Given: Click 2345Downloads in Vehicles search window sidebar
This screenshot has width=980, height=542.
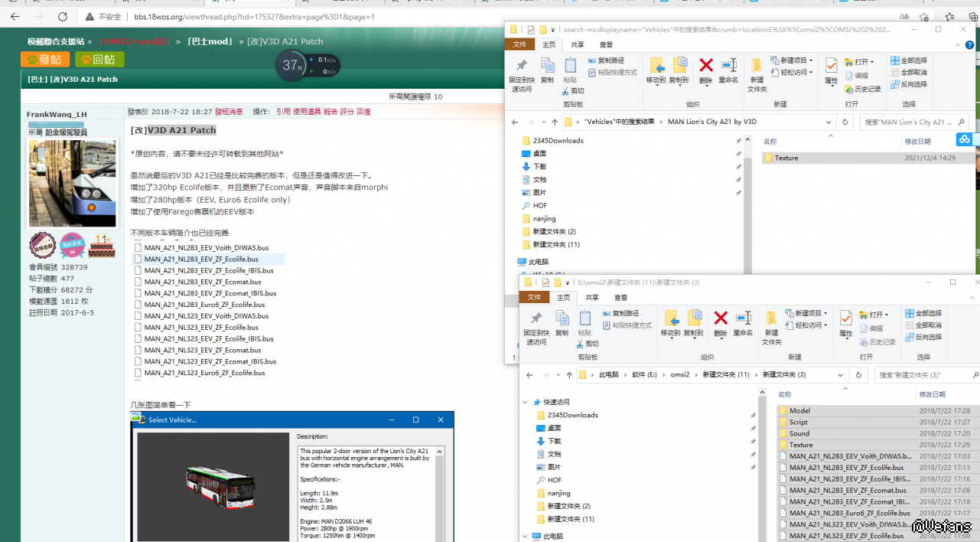Looking at the screenshot, I should [558, 141].
